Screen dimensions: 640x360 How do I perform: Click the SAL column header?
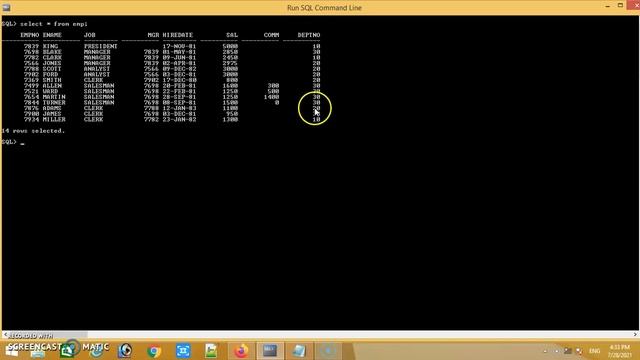(x=232, y=35)
